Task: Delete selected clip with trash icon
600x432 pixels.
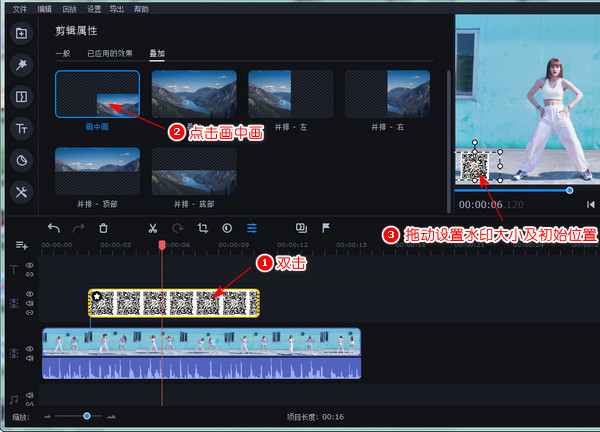Action: click(x=103, y=228)
